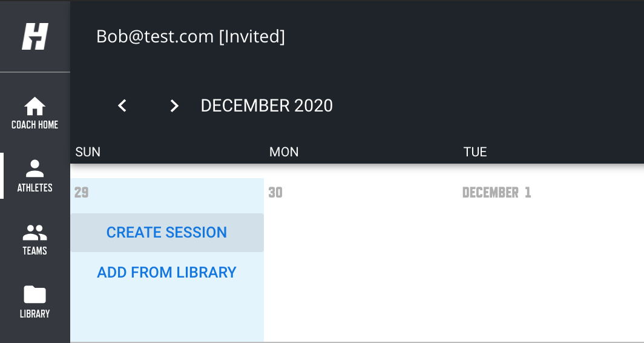The width and height of the screenshot is (644, 343).
Task: Click the CREATE SESSION button
Action: (167, 232)
